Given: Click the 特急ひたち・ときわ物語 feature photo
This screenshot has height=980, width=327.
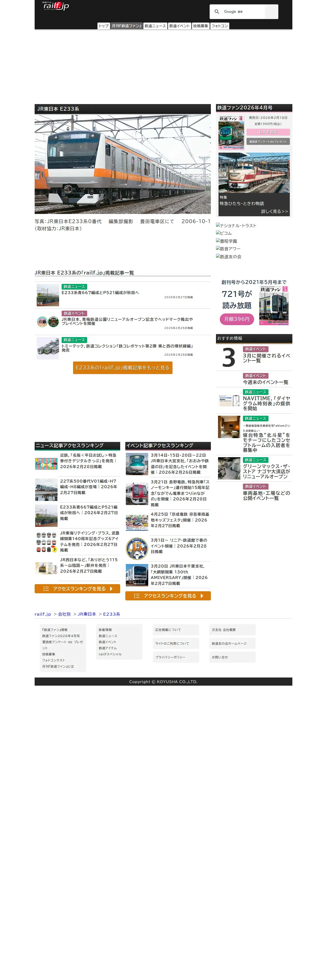Looking at the screenshot, I should coord(254,173).
